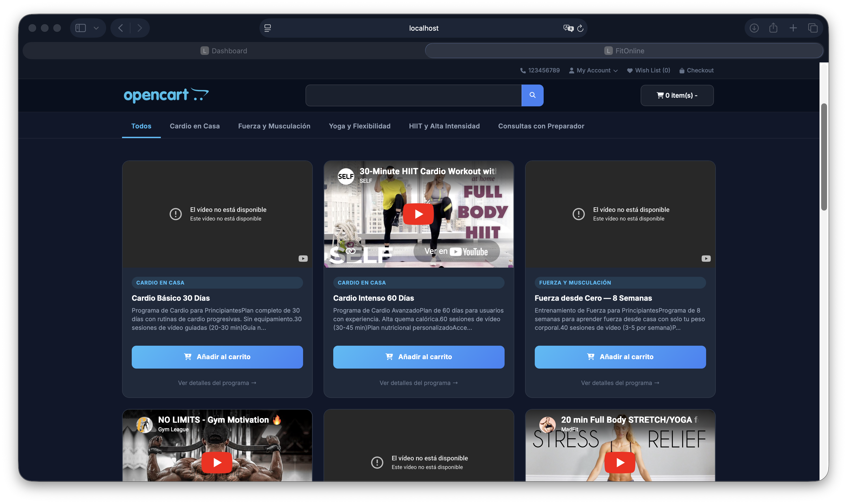Click the blue search magnifier button

532,95
